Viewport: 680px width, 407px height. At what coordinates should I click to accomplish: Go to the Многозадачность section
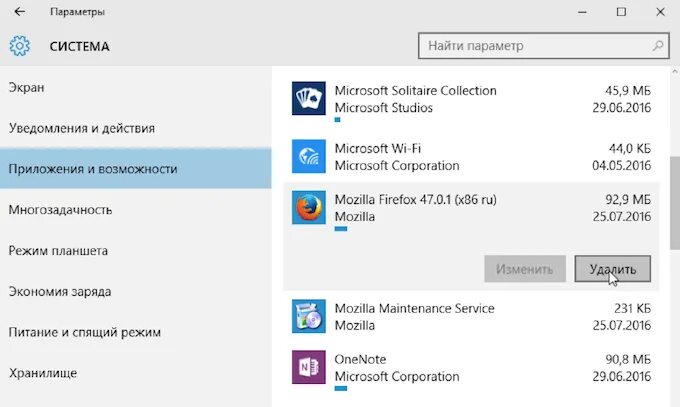pos(60,210)
